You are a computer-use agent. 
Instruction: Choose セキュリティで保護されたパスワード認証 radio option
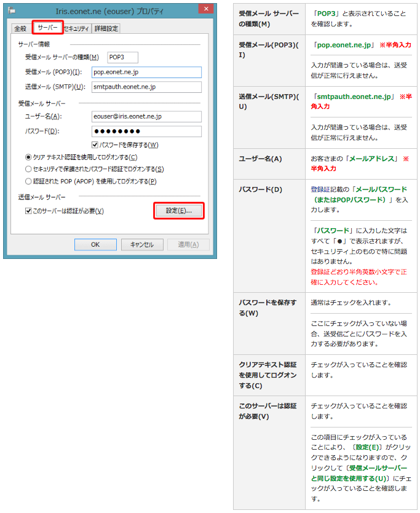tap(28, 169)
